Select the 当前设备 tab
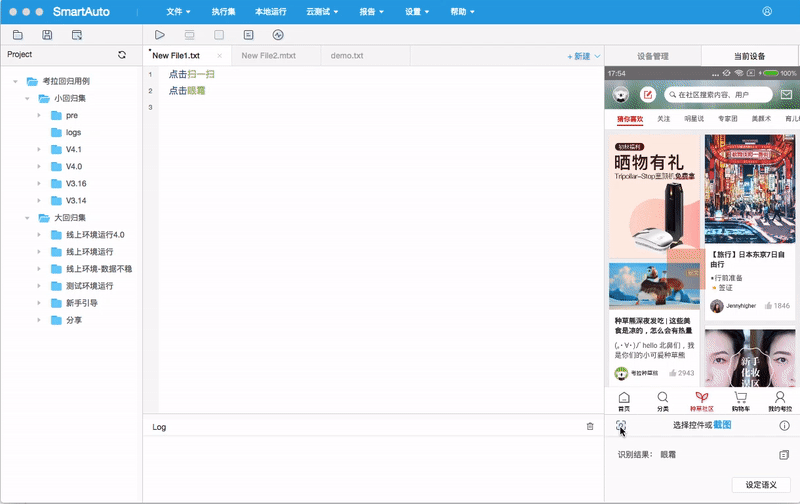800x504 pixels. 749,56
